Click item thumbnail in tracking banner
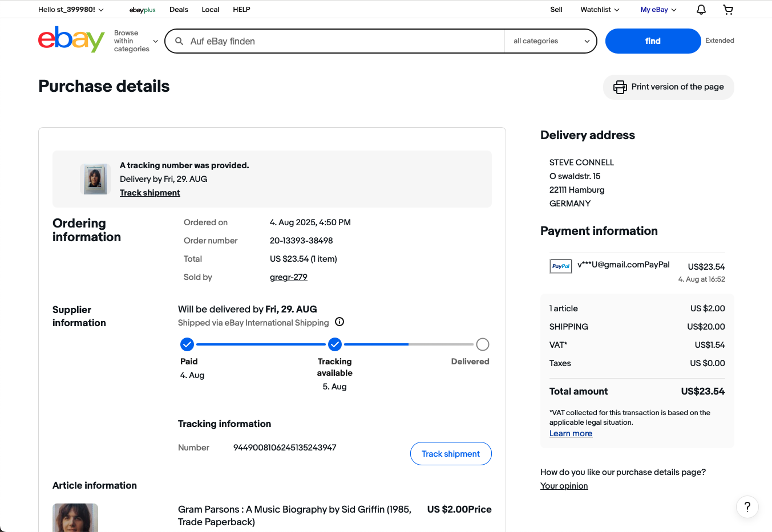This screenshot has width=772, height=532. tap(95, 179)
